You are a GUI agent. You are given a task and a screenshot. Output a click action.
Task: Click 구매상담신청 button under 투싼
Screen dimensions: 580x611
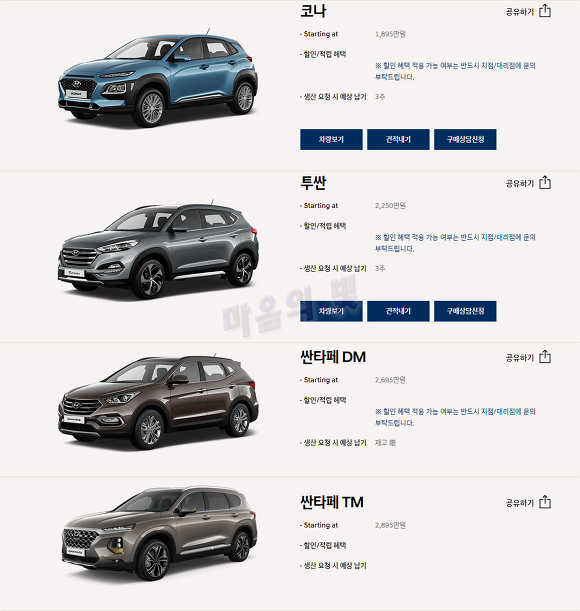point(465,311)
